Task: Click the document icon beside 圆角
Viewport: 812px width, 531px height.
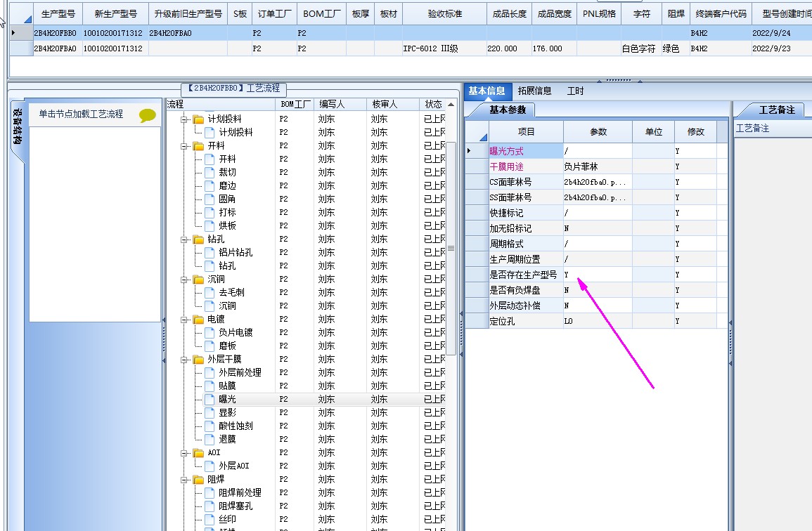Action: tap(210, 199)
